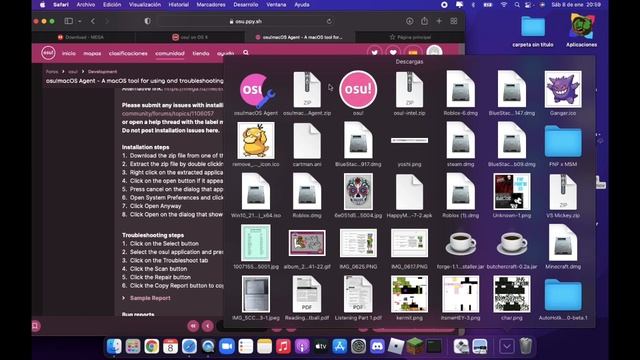Launch Chrome from the Dock
Image resolution: width=640 pixels, height=360 pixels.
pos(151,347)
